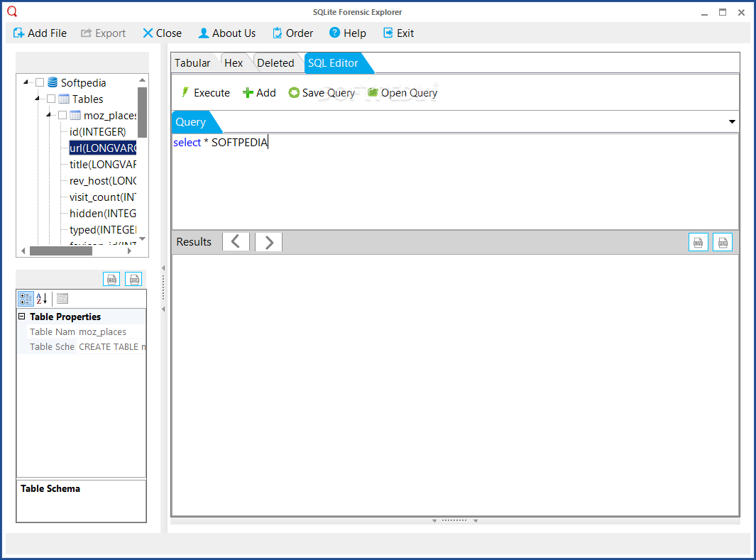
Task: Click the Order toolbar button
Action: tap(292, 33)
